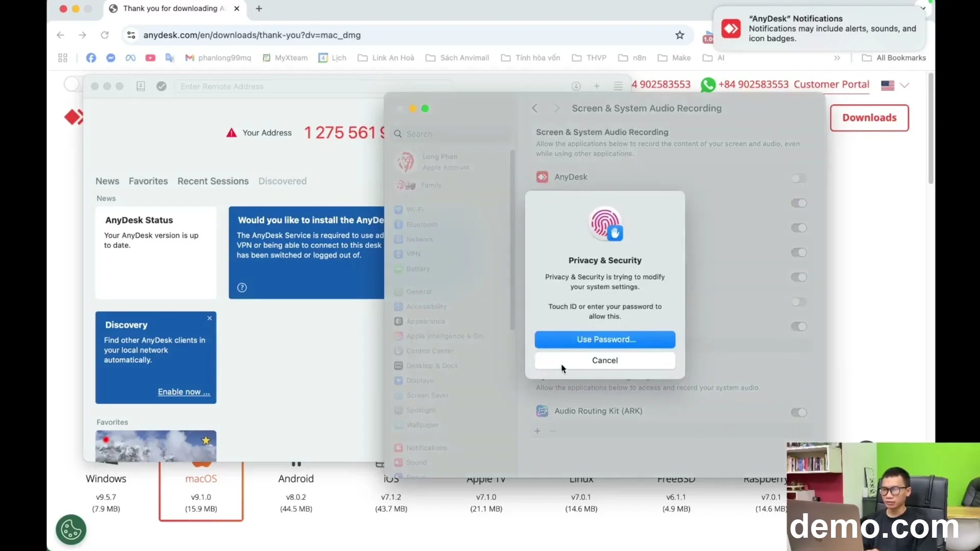Image resolution: width=980 pixels, height=551 pixels.
Task: Open Link An Hoà bookmark folder
Action: tap(386, 58)
